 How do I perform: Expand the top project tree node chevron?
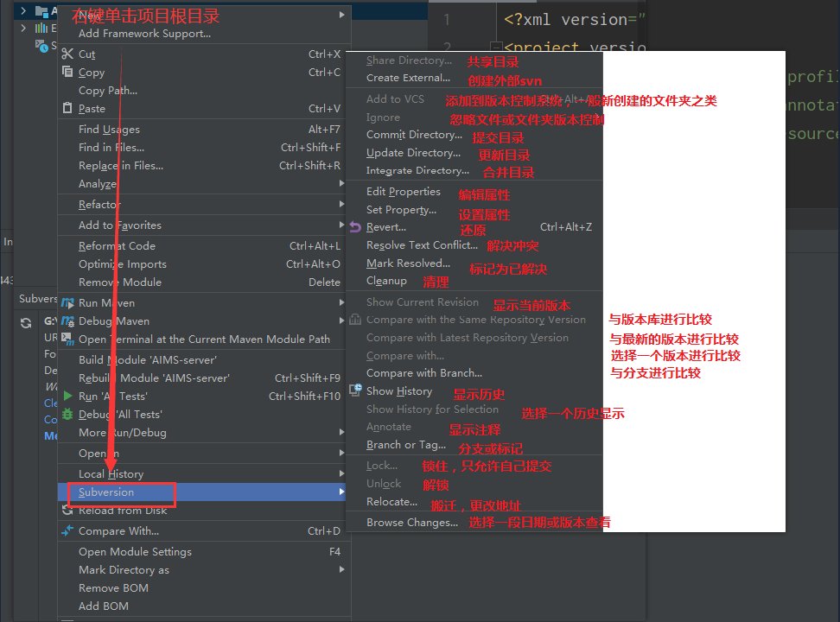pos(23,10)
